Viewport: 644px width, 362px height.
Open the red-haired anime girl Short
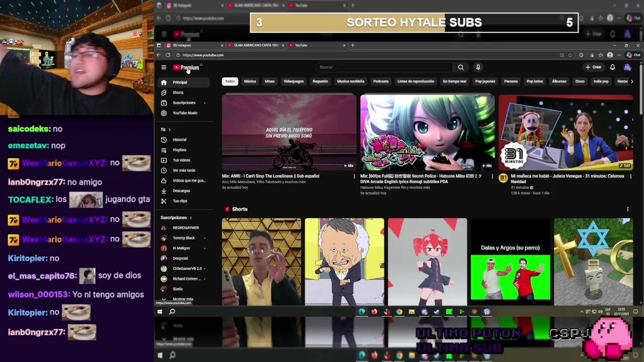coord(427,261)
